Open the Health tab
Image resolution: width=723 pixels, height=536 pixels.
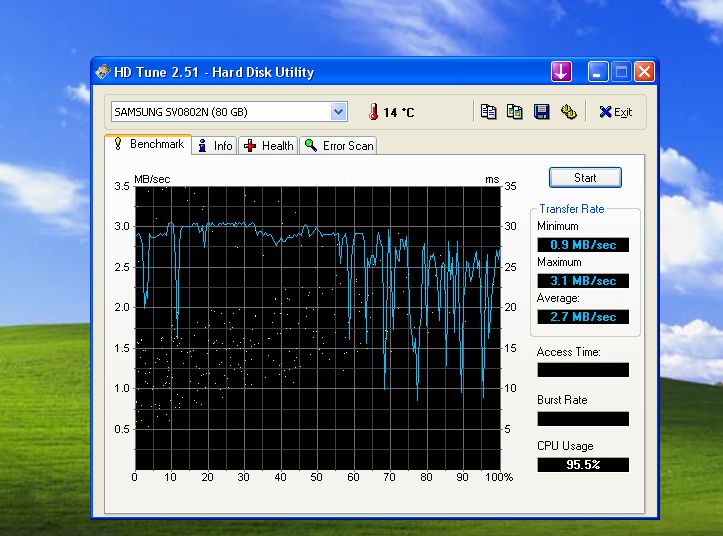point(268,146)
